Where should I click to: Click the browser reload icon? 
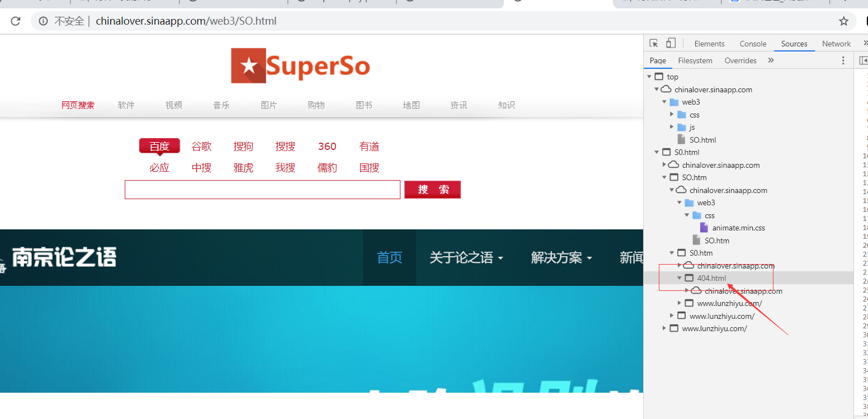(16, 21)
